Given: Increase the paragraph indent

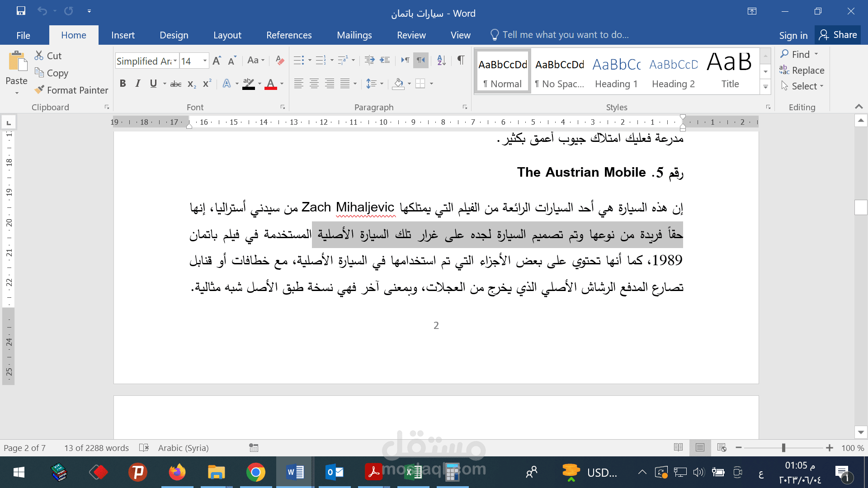Looking at the screenshot, I should click(385, 60).
